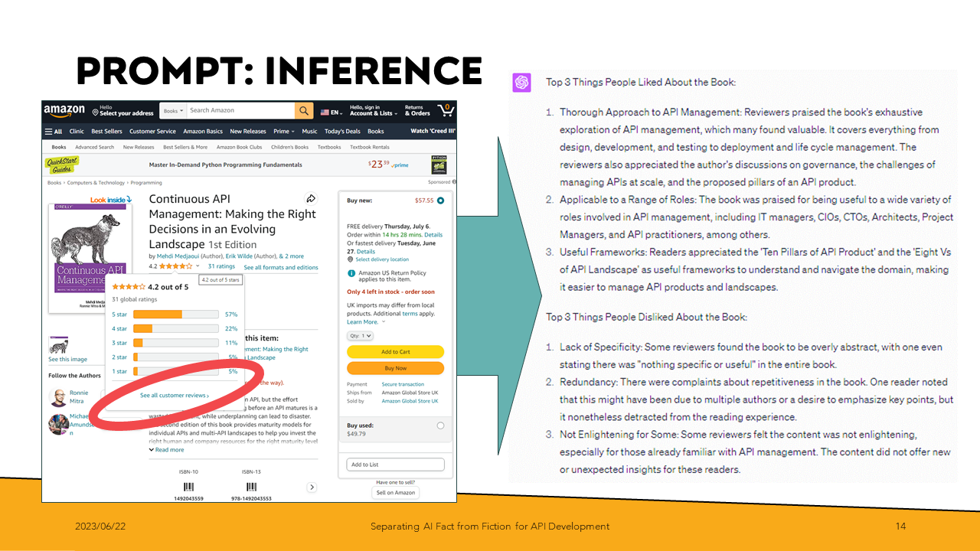Switch to Amazon Book Clubs subnav tab
Screen dimensions: 980x551
239,147
